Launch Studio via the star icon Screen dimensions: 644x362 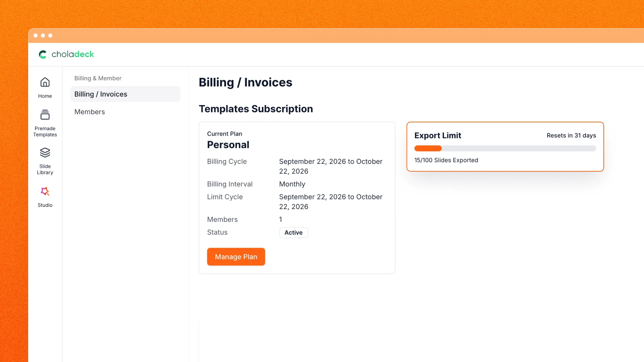[x=45, y=191]
